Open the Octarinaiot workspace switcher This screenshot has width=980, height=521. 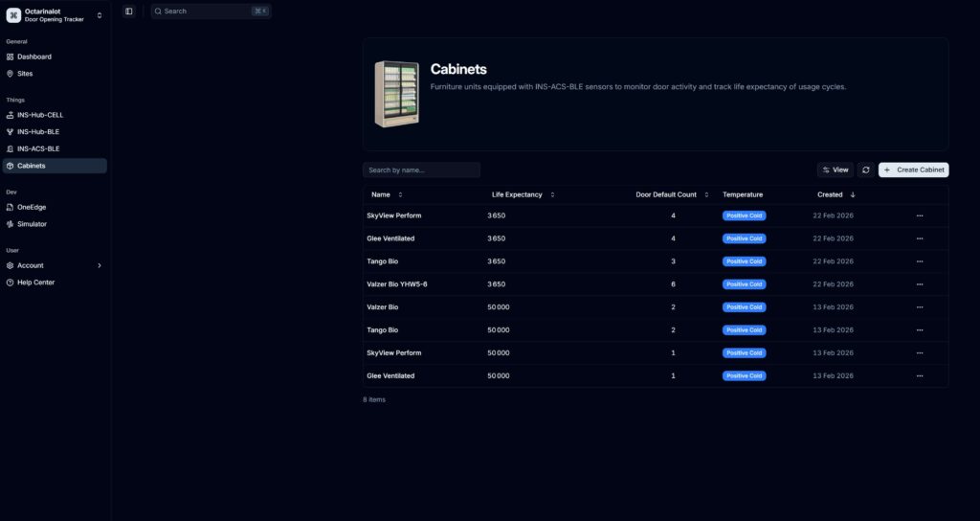(x=55, y=14)
